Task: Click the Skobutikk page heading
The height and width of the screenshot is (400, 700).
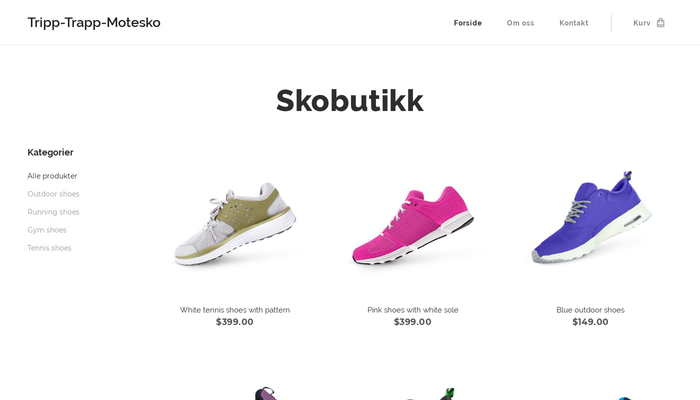Action: (350, 100)
